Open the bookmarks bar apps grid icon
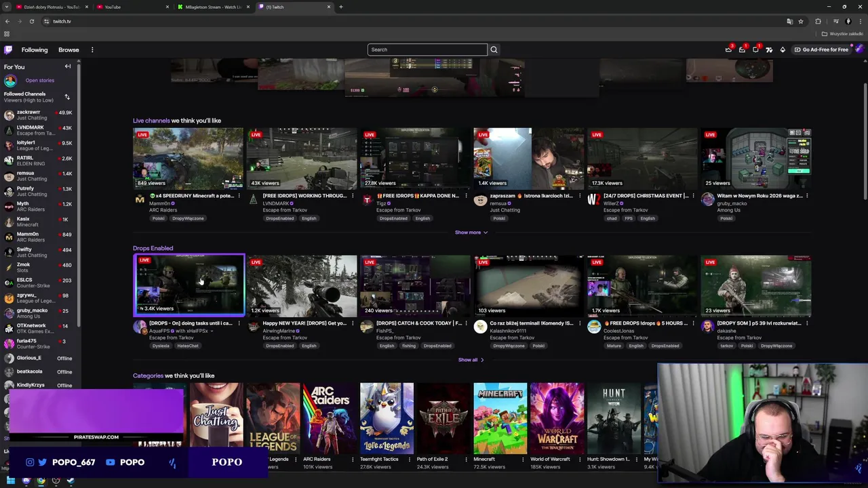Viewport: 868px width, 488px height. tap(7, 34)
